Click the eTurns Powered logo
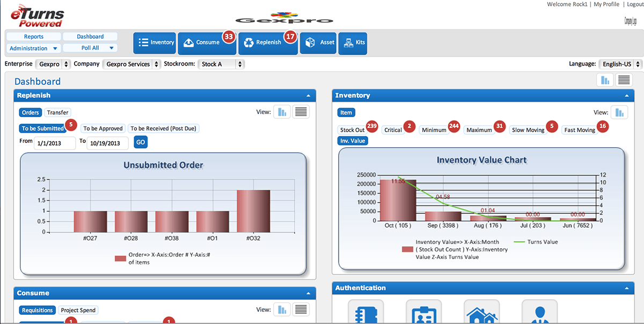This screenshot has width=644, height=324. tap(37, 16)
